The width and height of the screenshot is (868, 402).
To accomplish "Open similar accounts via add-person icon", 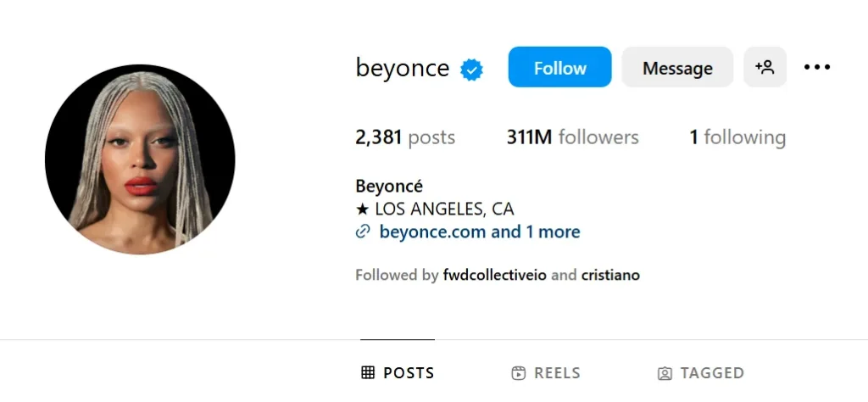I will tap(765, 67).
